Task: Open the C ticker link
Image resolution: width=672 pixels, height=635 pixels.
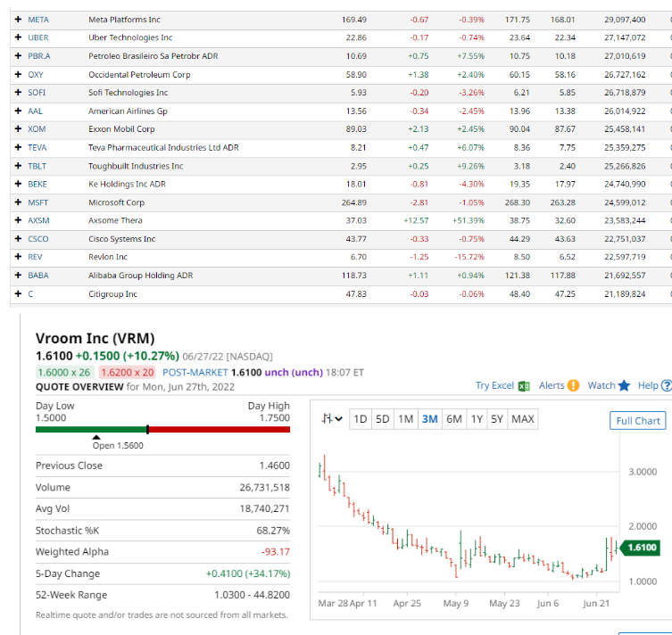Action: (30, 294)
